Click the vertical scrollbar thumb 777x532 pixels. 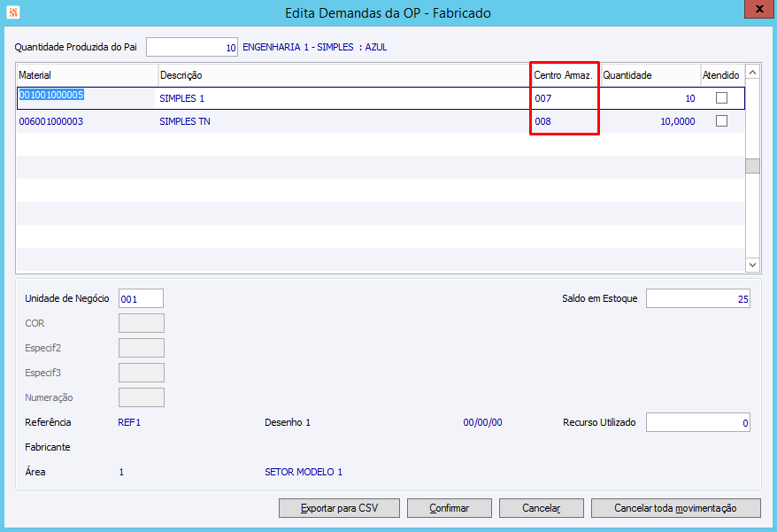tap(752, 166)
